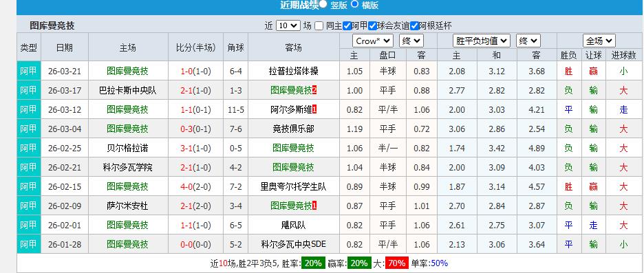This screenshot has width=644, height=273.
Task: Click score 4-0 of the 26-02-15 match
Action: tap(186, 187)
